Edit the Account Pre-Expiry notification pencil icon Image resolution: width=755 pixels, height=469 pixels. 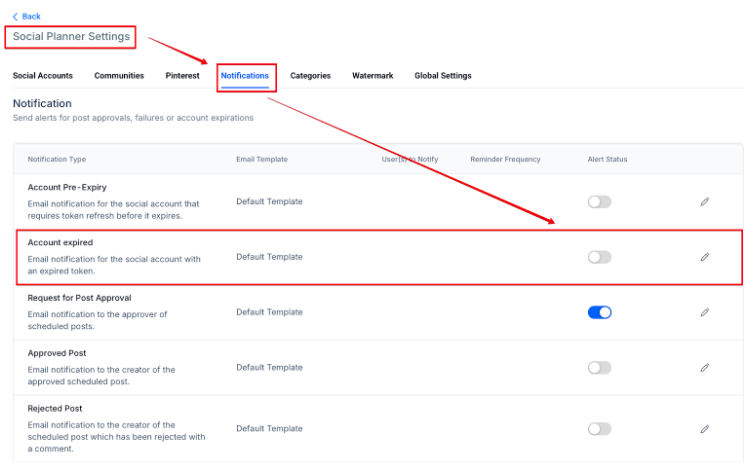[x=704, y=202]
